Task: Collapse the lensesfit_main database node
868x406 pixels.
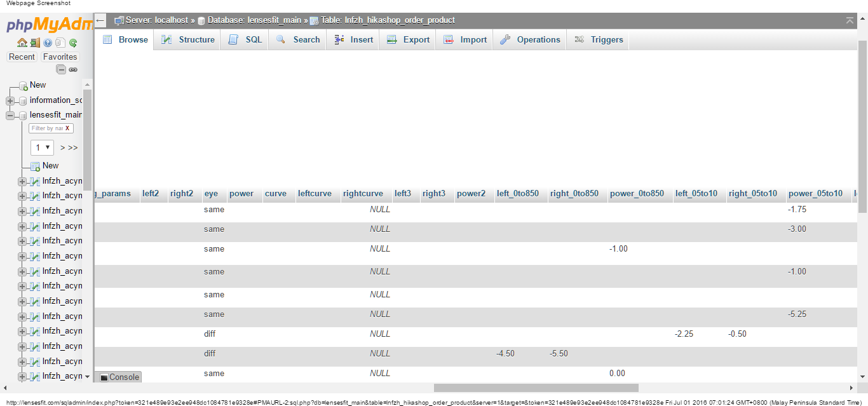Action: (x=10, y=116)
